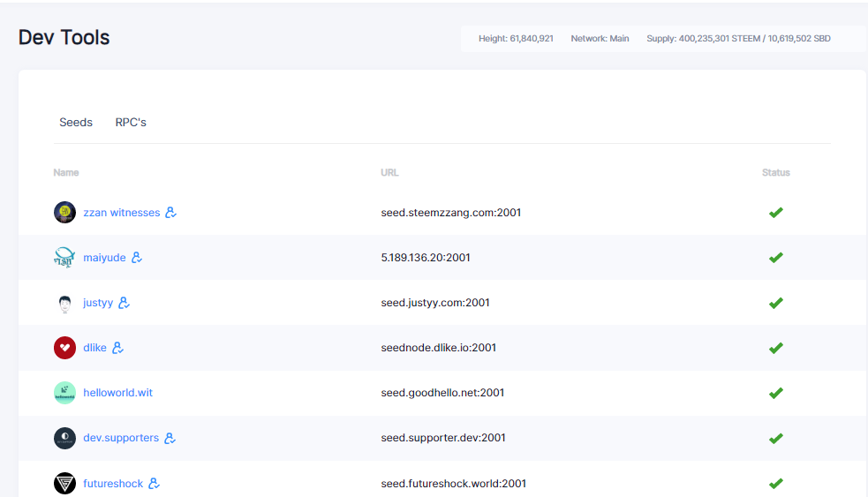Click the helloworld.wit avatar
This screenshot has width=868, height=497.
(64, 393)
